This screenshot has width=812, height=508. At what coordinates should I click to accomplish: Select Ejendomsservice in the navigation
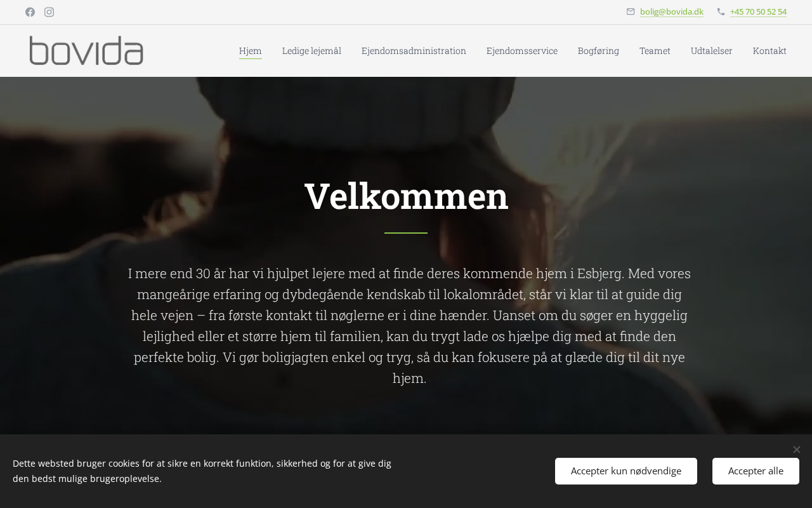coord(522,51)
